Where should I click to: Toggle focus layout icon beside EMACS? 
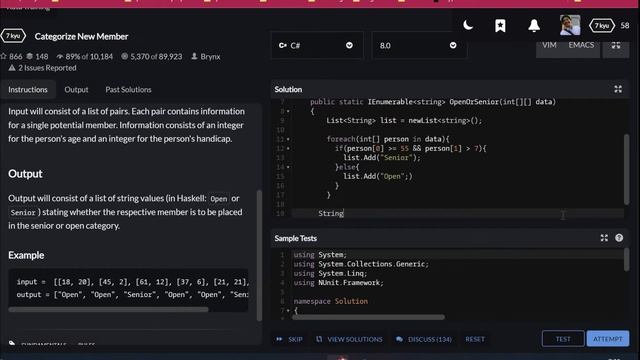(616, 45)
